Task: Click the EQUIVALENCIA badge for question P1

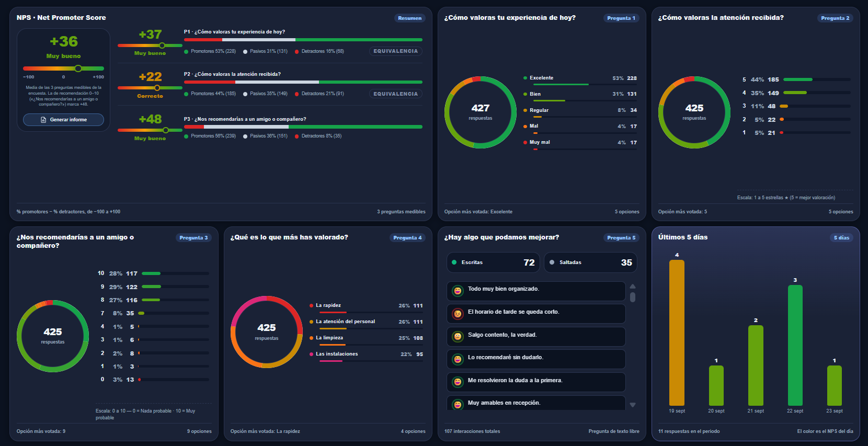Action: point(395,51)
